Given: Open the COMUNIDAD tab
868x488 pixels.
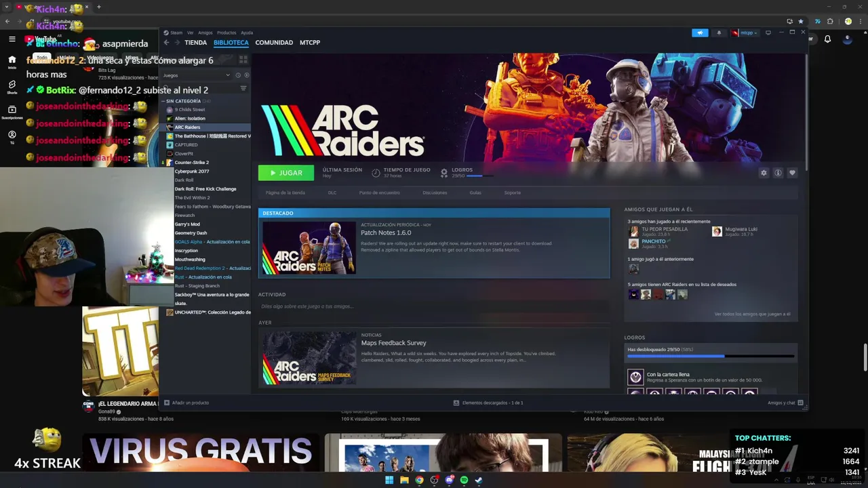Looking at the screenshot, I should [x=274, y=43].
